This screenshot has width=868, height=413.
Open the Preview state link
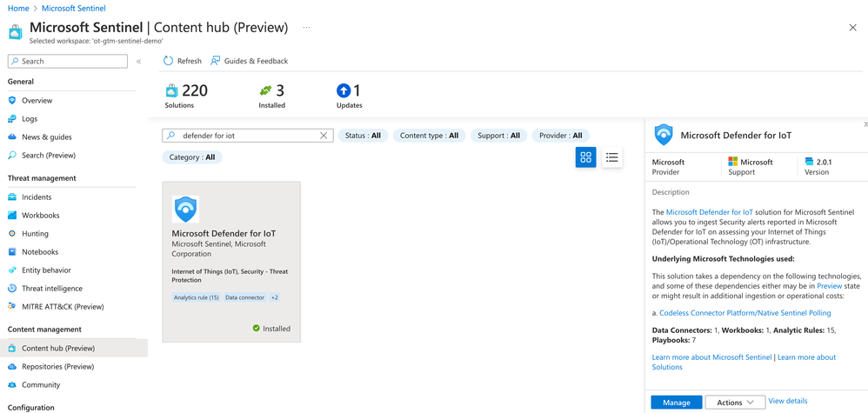click(829, 286)
